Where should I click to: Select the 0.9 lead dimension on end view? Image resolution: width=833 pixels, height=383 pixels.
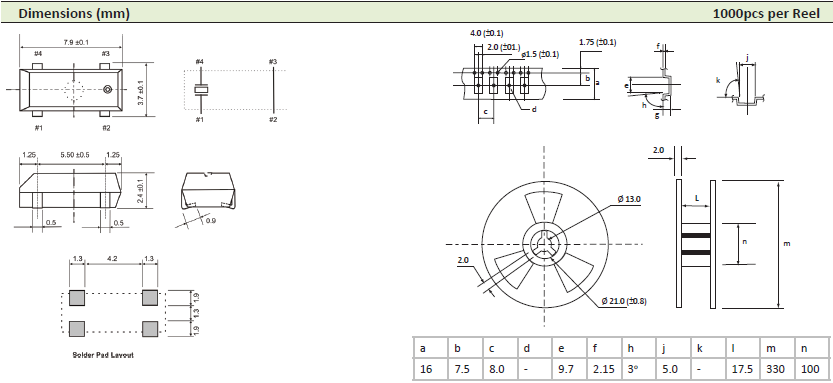(211, 220)
